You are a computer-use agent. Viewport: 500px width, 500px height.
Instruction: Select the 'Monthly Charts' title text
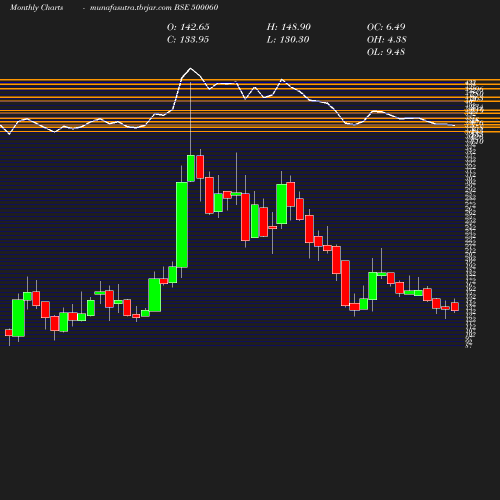(x=37, y=7)
